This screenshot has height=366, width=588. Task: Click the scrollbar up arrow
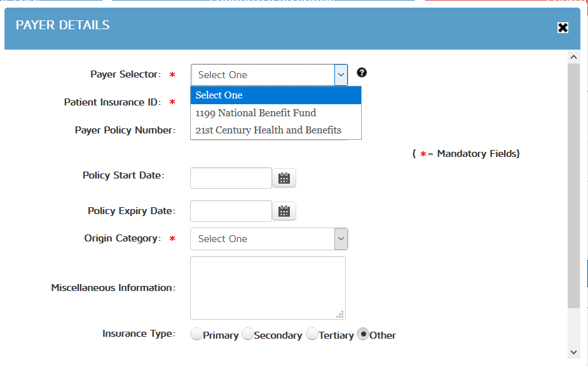click(574, 57)
